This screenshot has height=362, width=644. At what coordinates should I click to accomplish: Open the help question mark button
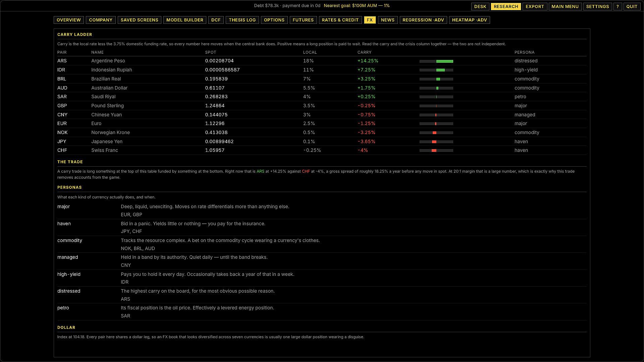[x=618, y=6]
